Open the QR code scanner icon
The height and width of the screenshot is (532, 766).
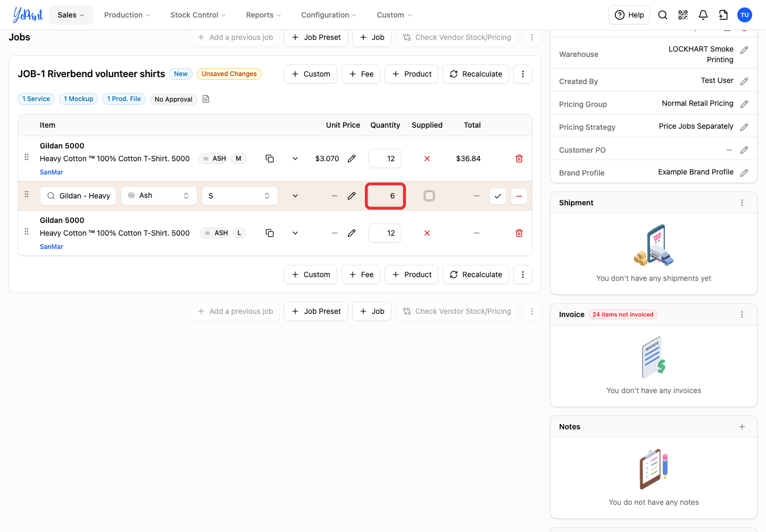coord(683,15)
